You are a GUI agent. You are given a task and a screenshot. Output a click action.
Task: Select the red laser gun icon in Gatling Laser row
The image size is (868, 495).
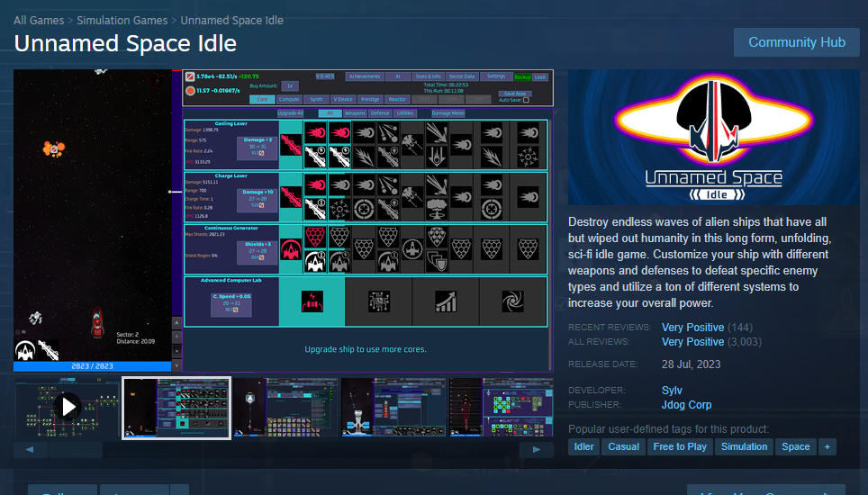(x=291, y=145)
